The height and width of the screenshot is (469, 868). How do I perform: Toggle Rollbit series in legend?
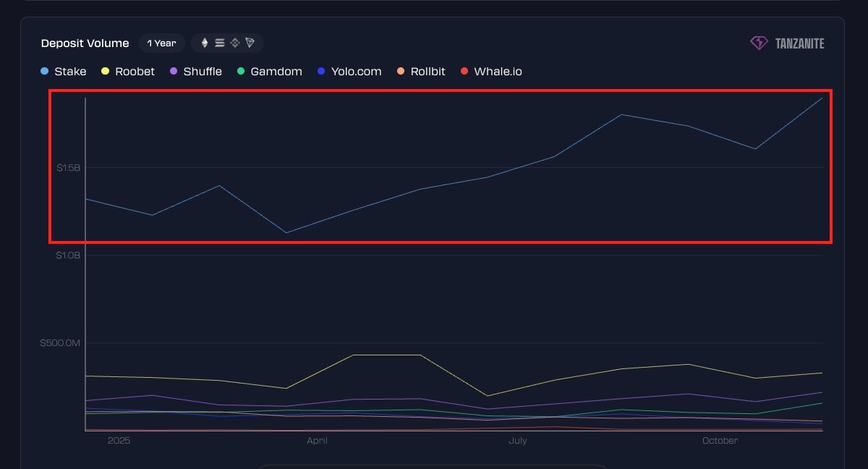pos(421,72)
